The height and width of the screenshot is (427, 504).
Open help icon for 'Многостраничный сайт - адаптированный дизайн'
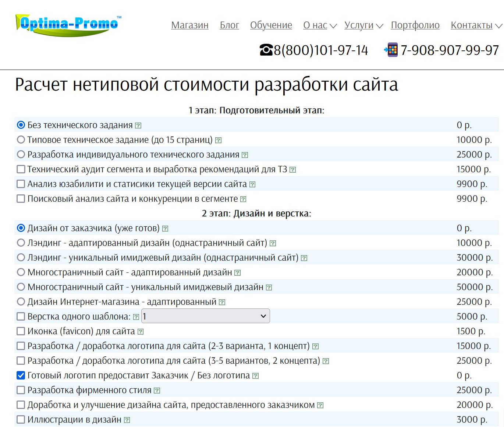pyautogui.click(x=238, y=273)
